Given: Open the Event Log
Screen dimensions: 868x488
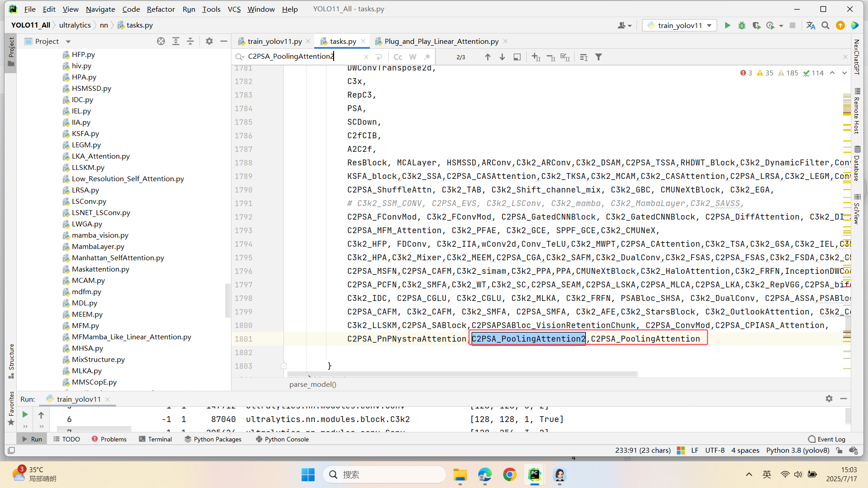Looking at the screenshot, I should pyautogui.click(x=826, y=439).
